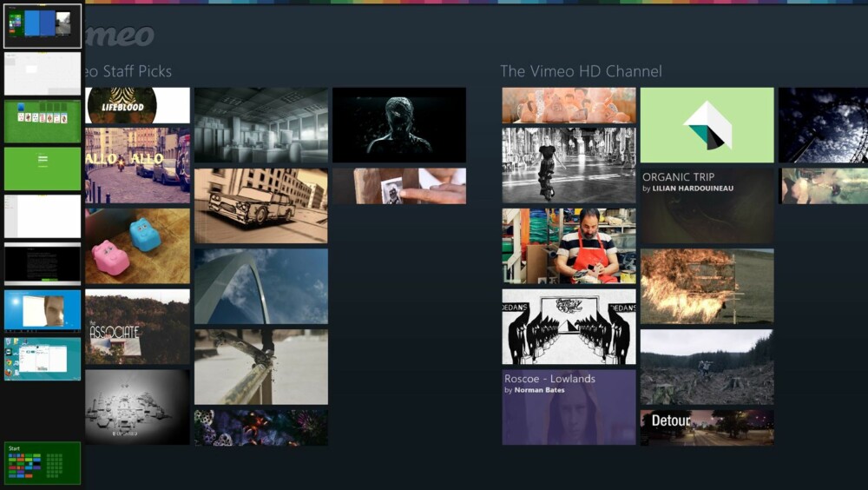The height and width of the screenshot is (490, 868).
Task: Switch to the top desktop app thumbnail
Action: [x=43, y=26]
